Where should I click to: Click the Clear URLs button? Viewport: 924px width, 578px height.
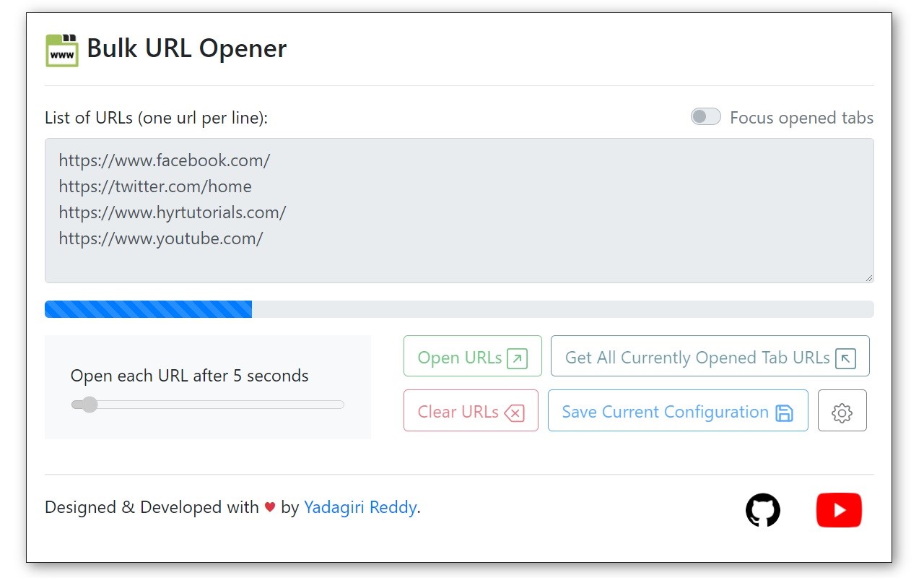click(x=471, y=410)
